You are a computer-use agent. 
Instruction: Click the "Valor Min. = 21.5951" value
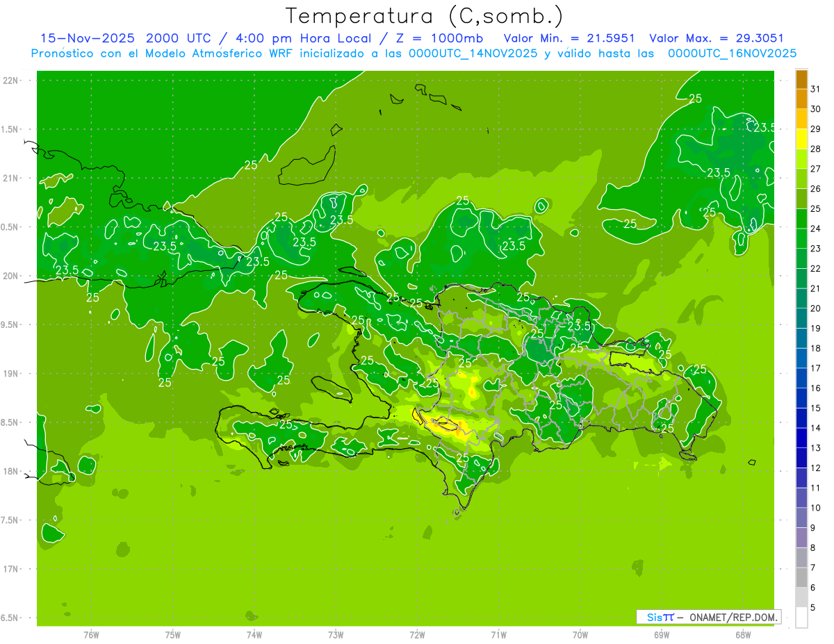coord(569,38)
